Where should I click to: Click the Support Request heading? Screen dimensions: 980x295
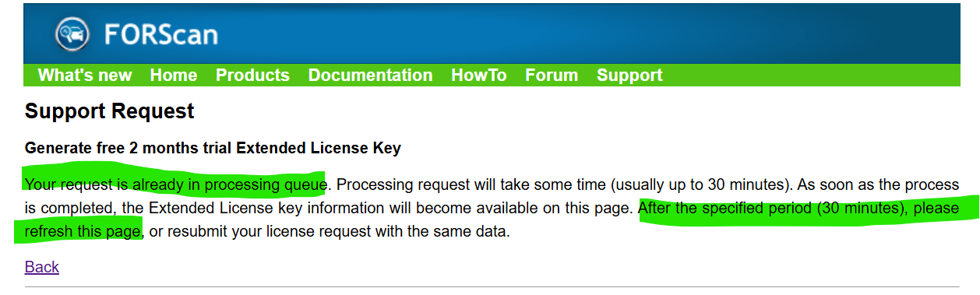110,111
